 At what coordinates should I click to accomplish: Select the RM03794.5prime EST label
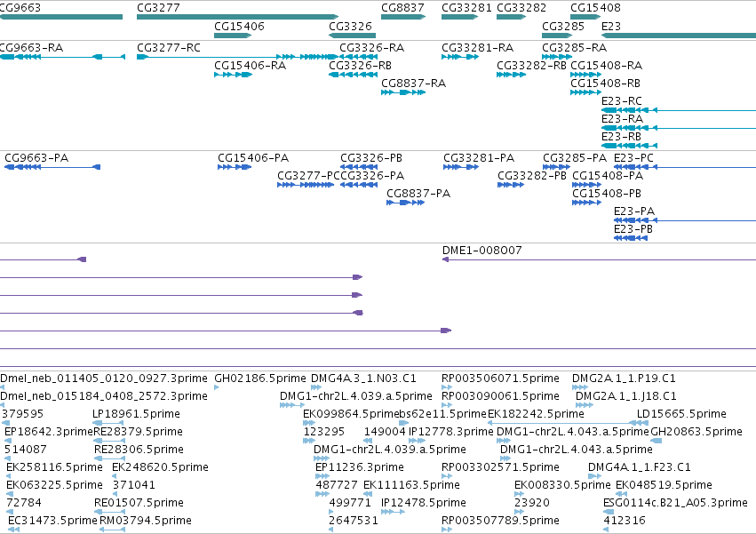pyautogui.click(x=146, y=521)
